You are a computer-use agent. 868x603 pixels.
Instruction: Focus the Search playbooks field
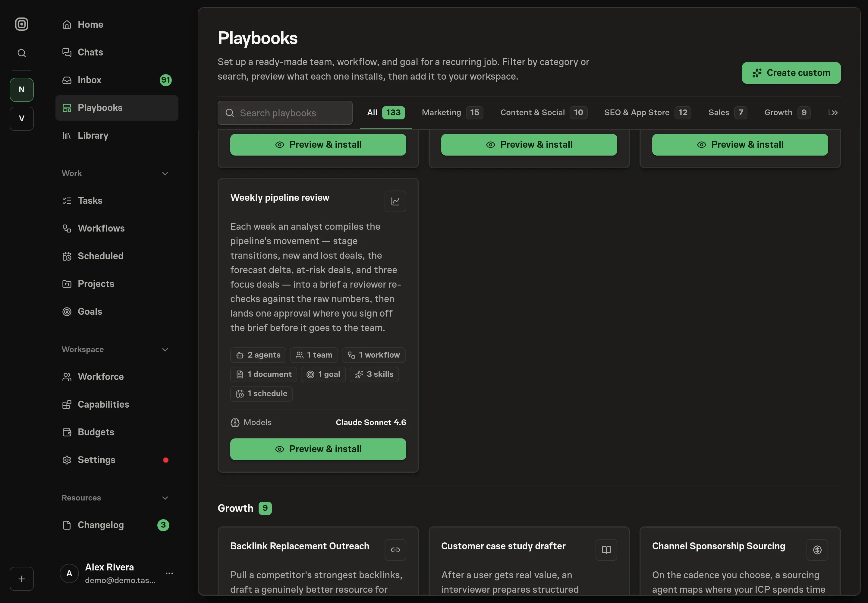coord(285,113)
